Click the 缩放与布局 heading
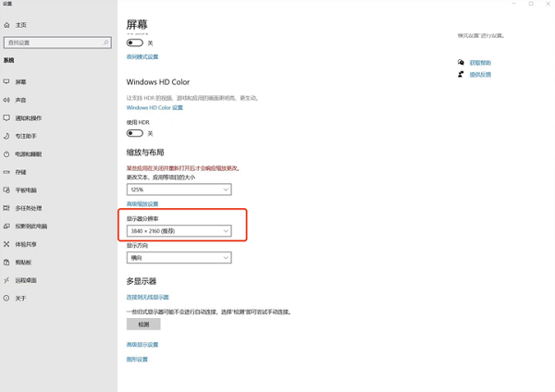This screenshot has width=555, height=392. 145,153
